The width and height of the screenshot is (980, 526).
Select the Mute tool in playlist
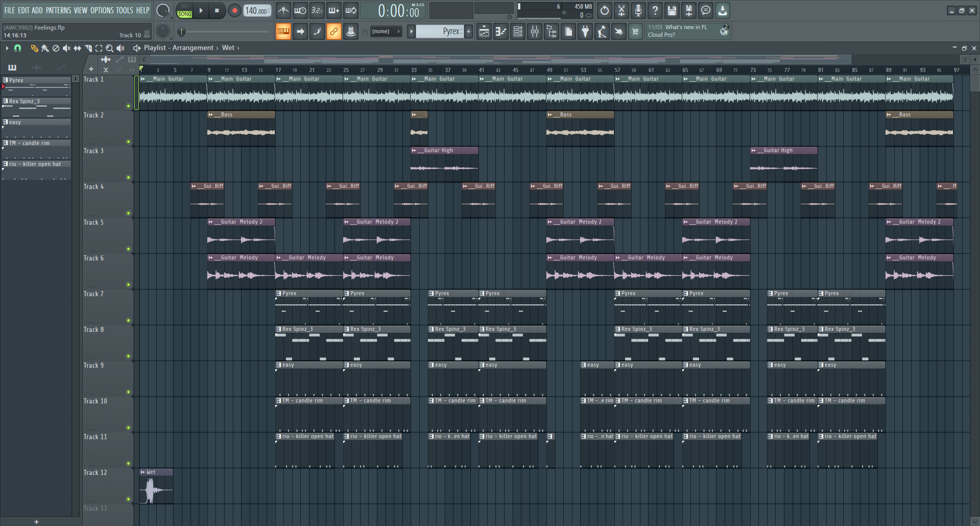pyautogui.click(x=66, y=48)
